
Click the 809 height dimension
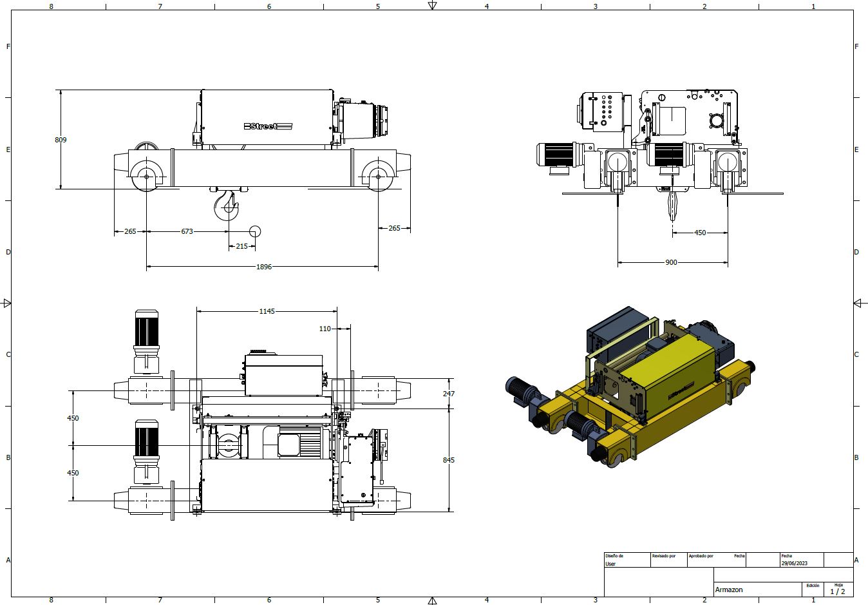[x=61, y=140]
